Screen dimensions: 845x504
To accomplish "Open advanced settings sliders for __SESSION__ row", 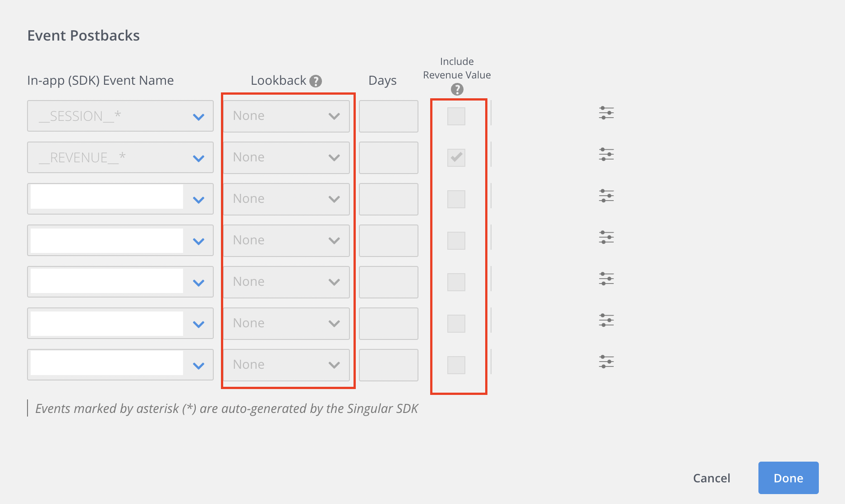I will tap(606, 113).
